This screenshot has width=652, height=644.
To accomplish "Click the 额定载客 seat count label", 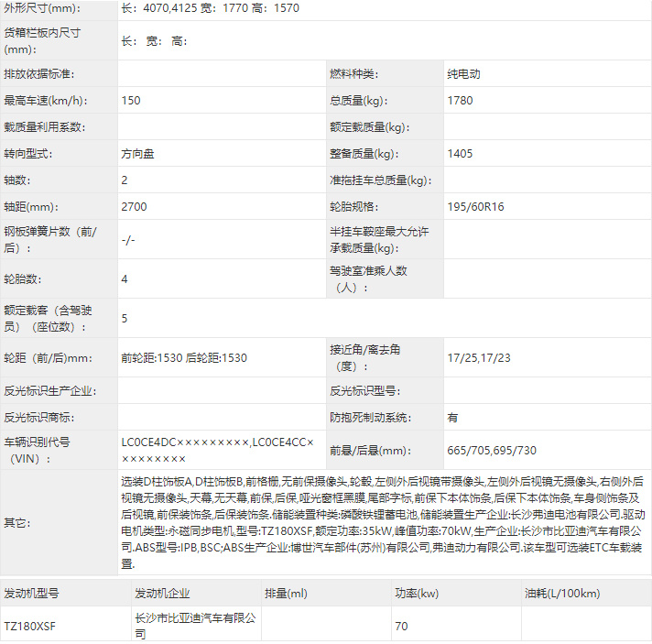I will click(48, 318).
